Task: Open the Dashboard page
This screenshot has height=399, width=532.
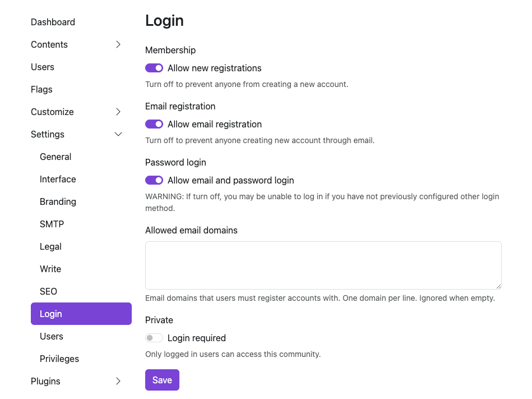Action: [53, 22]
